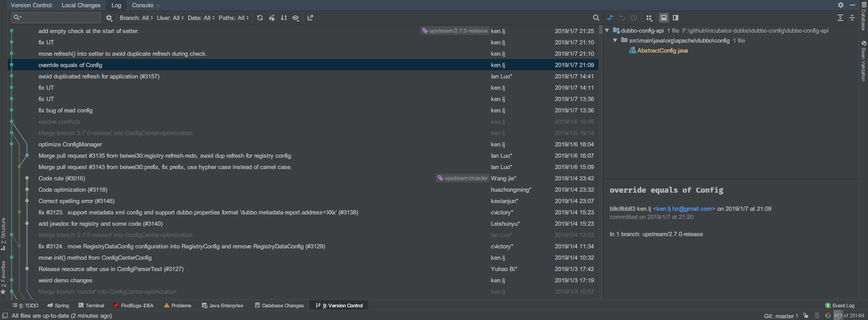Click the Google icon in status bar
This screenshot has height=320, width=868.
828,315
